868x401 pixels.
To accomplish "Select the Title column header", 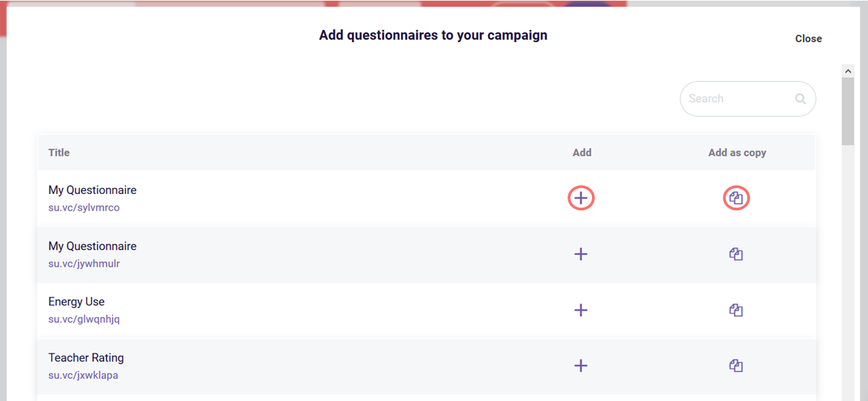I will (58, 152).
